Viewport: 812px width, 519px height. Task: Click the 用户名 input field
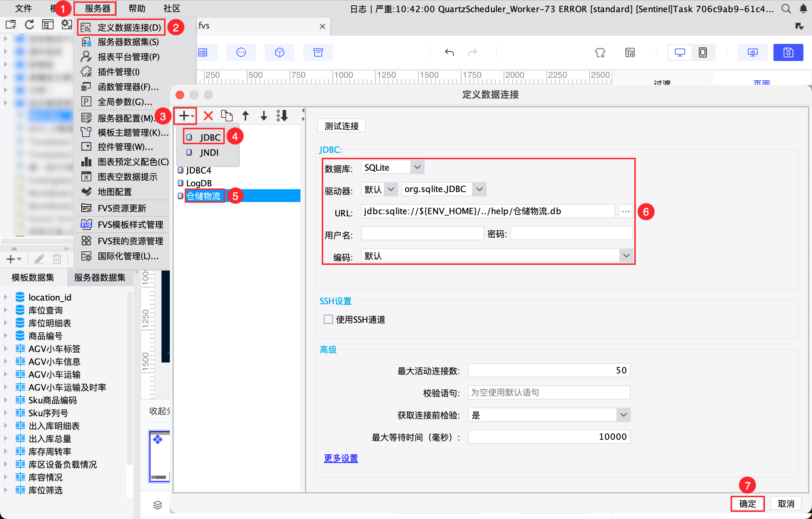(422, 234)
